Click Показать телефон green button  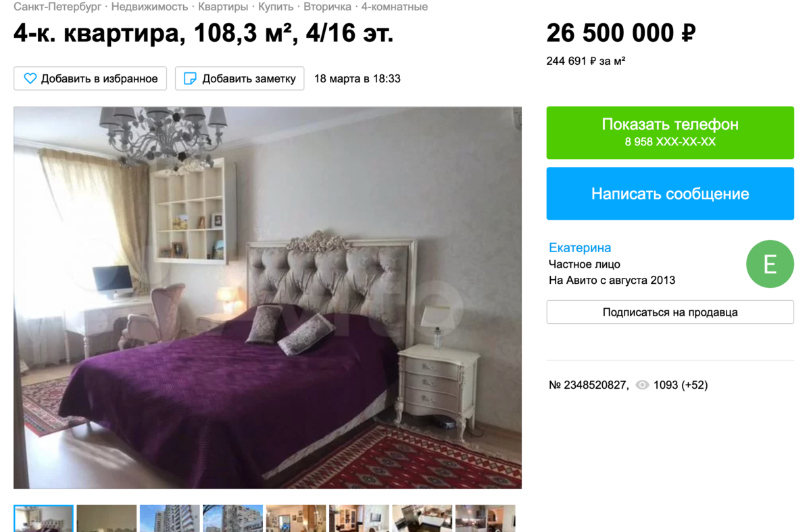tap(670, 132)
